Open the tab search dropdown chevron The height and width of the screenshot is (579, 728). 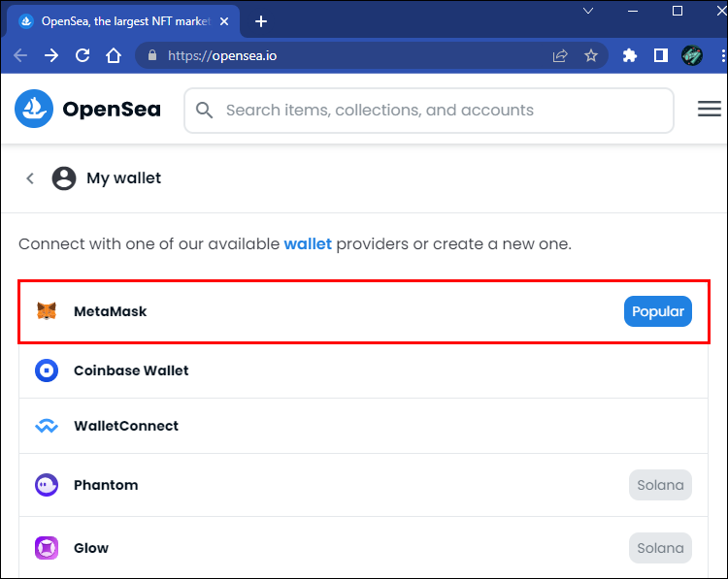pyautogui.click(x=588, y=11)
